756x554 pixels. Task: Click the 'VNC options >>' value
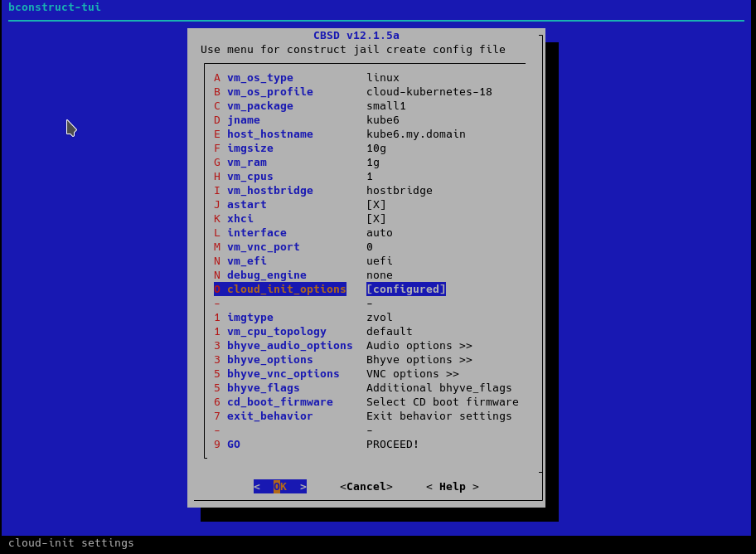413,374
